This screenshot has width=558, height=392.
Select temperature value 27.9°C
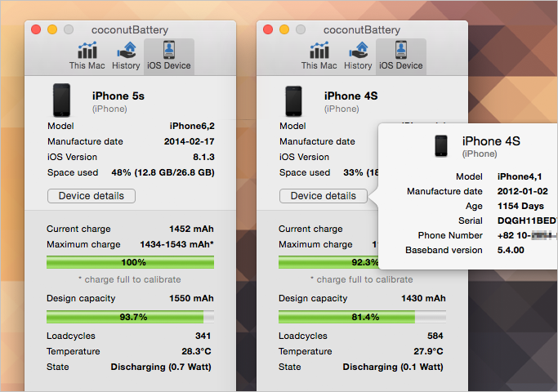428,351
